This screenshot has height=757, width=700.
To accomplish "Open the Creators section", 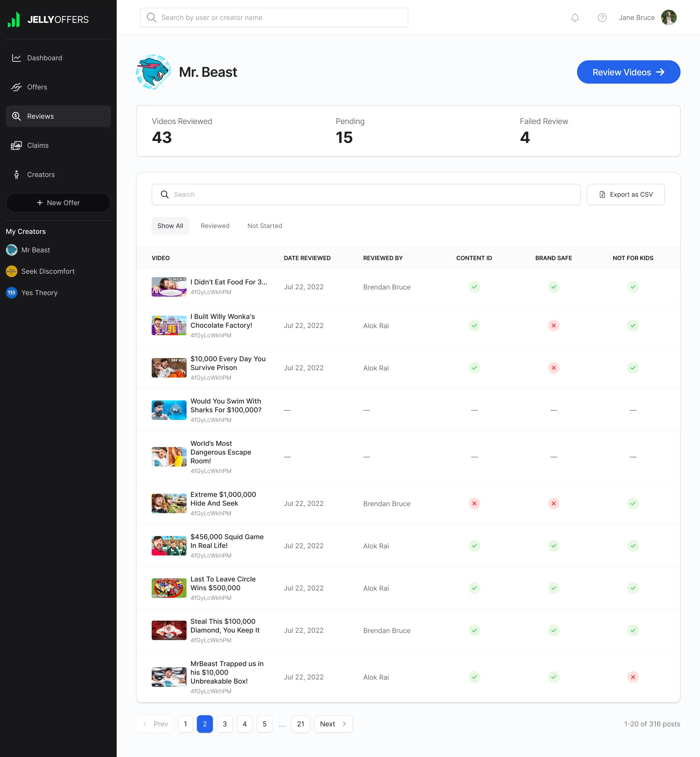I will [58, 175].
